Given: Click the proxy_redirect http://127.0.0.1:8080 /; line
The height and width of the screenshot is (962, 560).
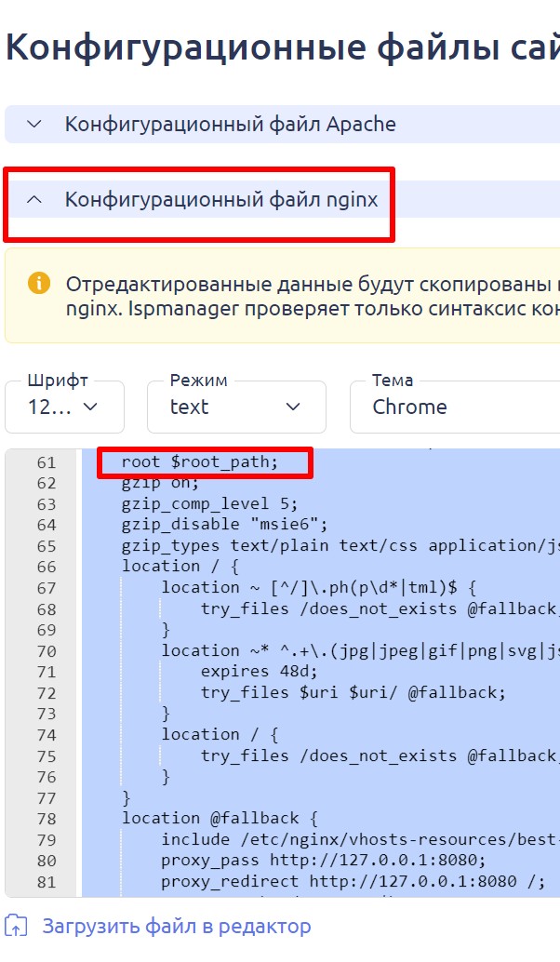Looking at the screenshot, I should [x=353, y=881].
